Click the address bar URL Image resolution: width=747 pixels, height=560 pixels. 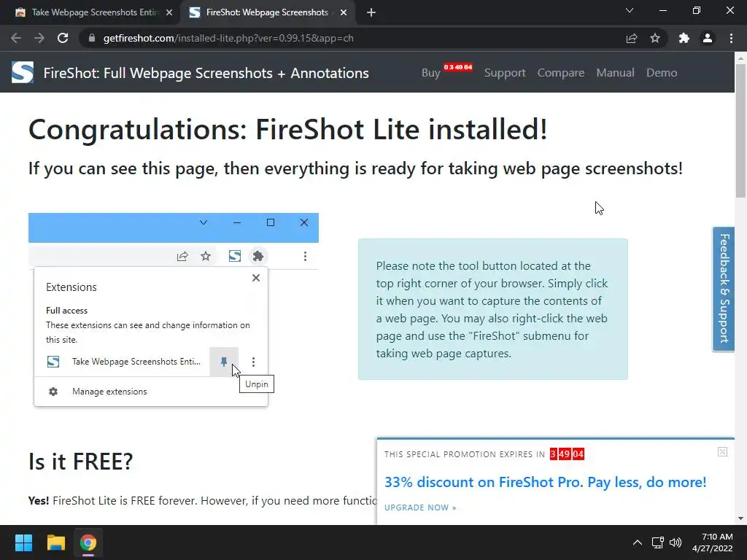coord(228,38)
